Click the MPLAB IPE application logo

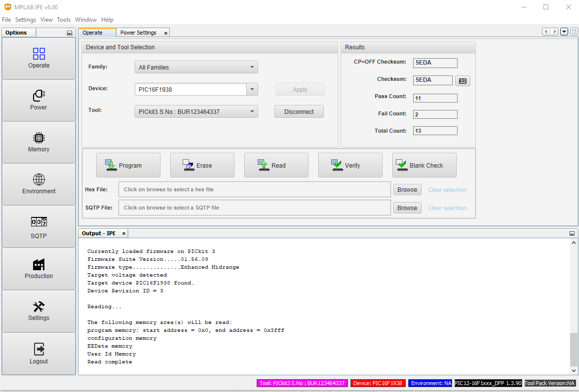click(7, 7)
